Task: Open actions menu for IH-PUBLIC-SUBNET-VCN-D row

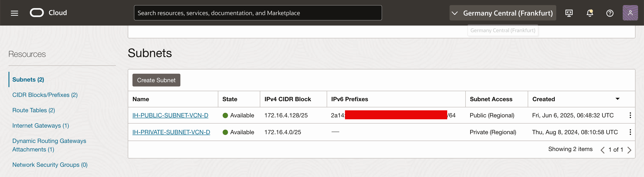Action: [x=630, y=115]
